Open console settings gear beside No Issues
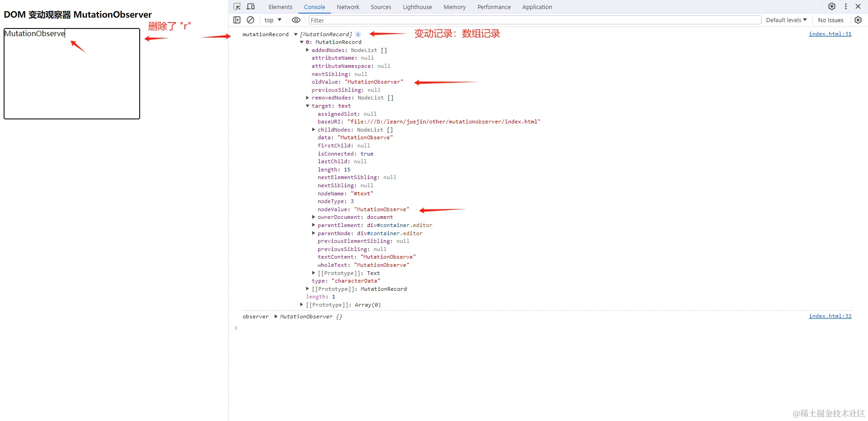Viewport: 868px width, 421px height. pos(858,20)
